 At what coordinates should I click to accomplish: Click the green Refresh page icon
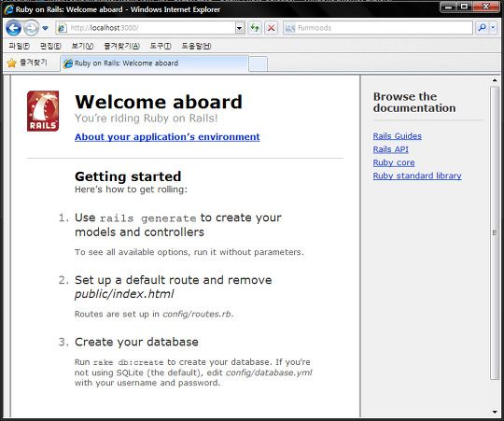point(255,28)
